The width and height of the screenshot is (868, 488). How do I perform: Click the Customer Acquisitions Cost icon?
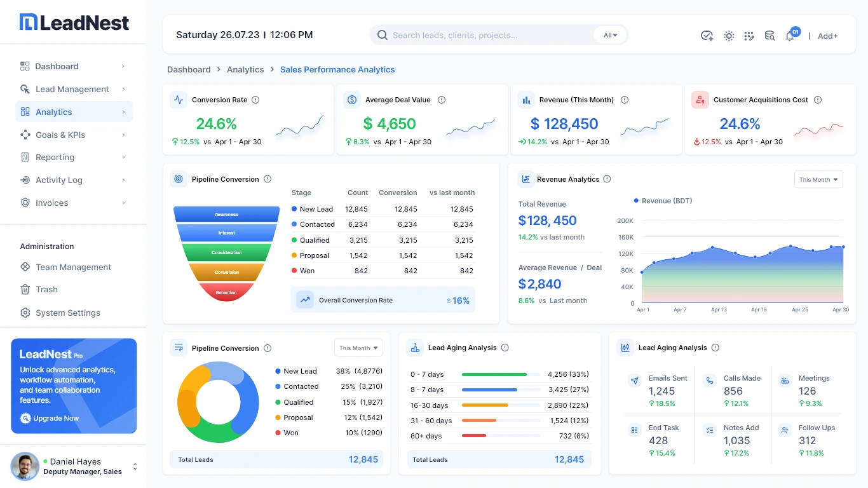700,100
